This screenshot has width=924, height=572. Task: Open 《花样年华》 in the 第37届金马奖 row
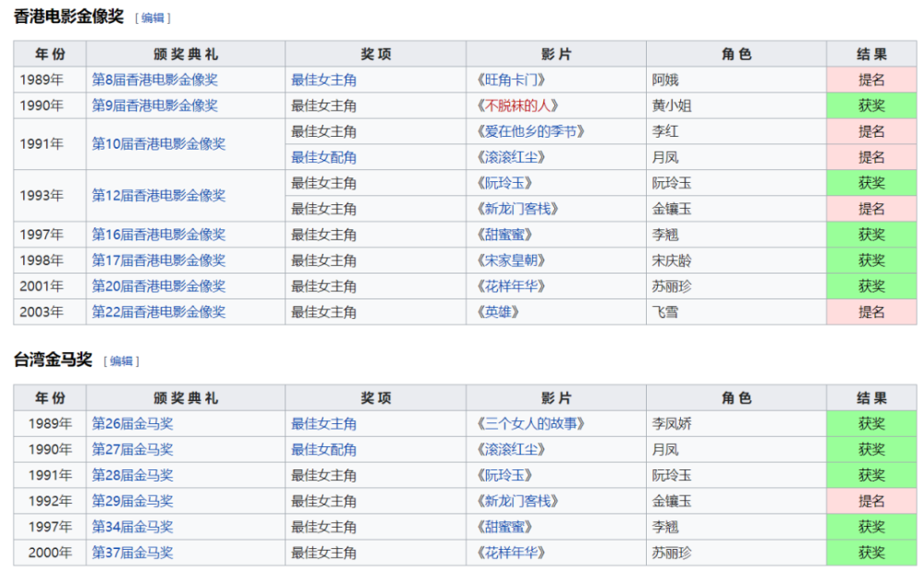[x=511, y=553]
